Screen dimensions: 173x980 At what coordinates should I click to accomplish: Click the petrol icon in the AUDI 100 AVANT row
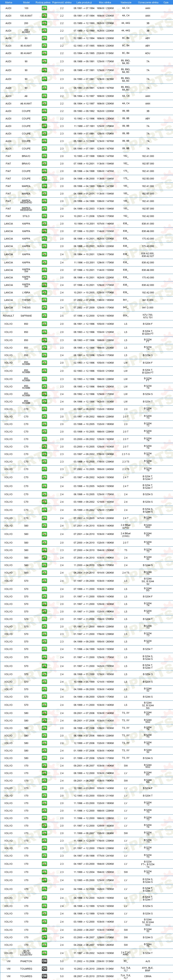pyautogui.click(x=44, y=16)
